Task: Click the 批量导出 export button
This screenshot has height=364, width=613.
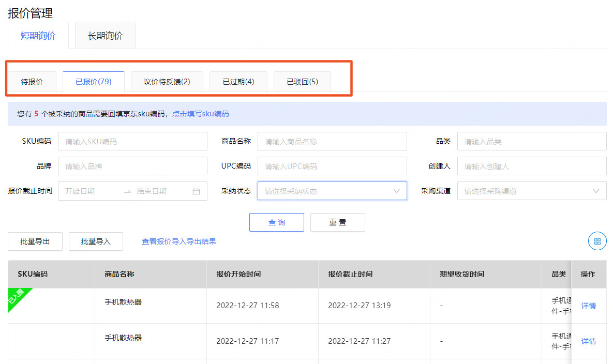Action: (35, 241)
